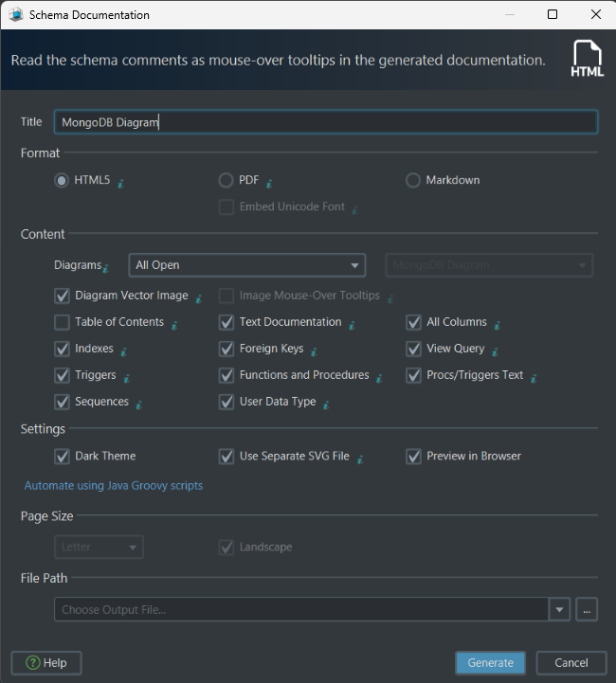
Task: Open the All Open diagrams dropdown
Action: click(247, 265)
